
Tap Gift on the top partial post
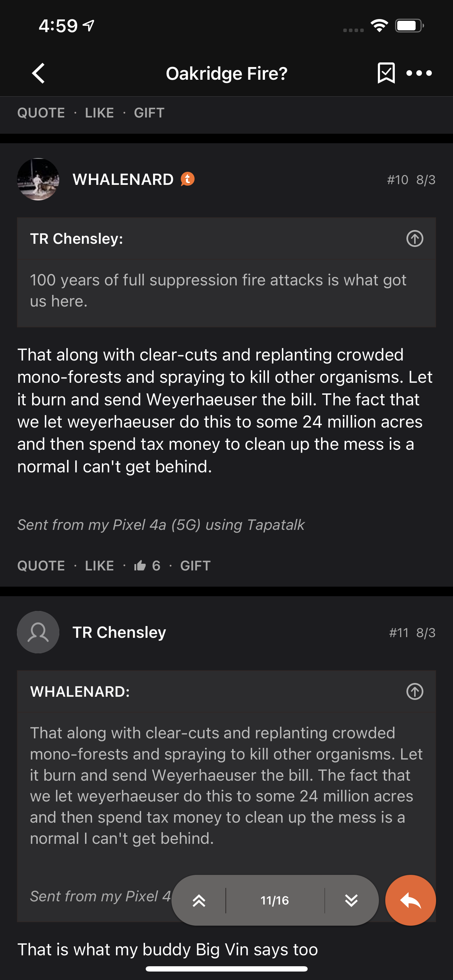pos(149,113)
